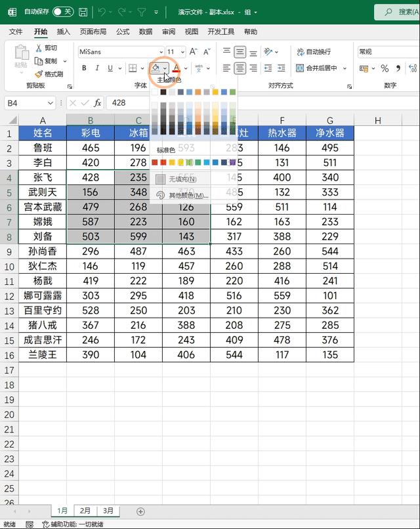
Task: Click the Undo arrow icon
Action: tap(102, 12)
